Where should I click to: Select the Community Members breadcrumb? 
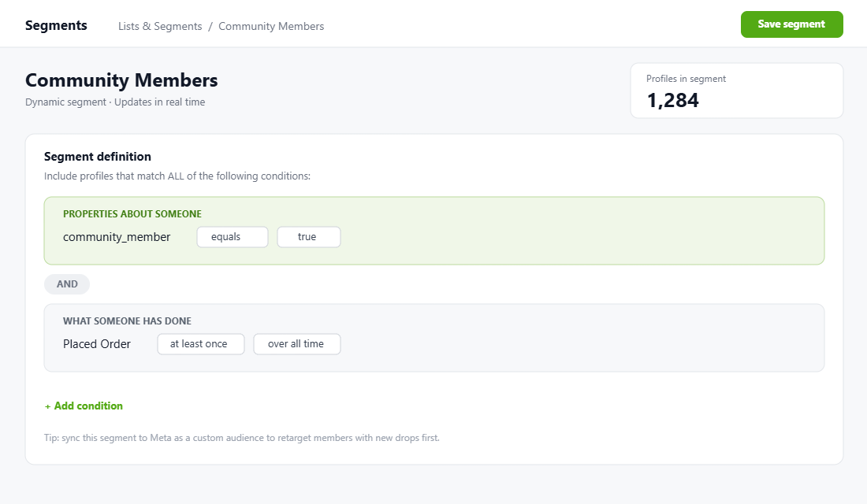[x=271, y=26]
